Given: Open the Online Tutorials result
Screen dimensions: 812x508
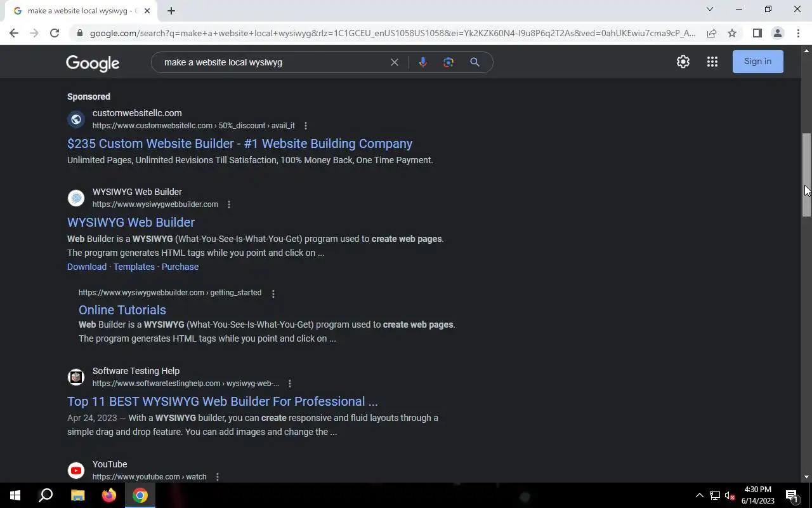Looking at the screenshot, I should tap(122, 310).
